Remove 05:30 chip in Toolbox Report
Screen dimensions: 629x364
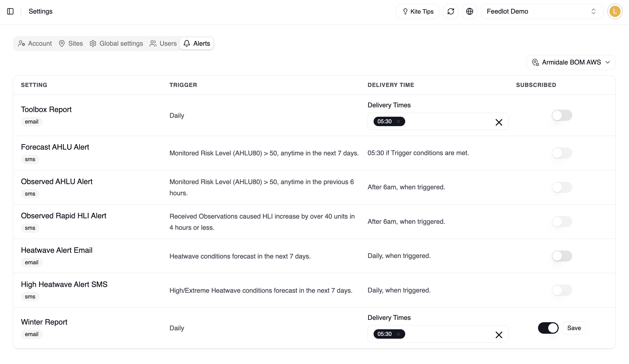click(x=398, y=121)
